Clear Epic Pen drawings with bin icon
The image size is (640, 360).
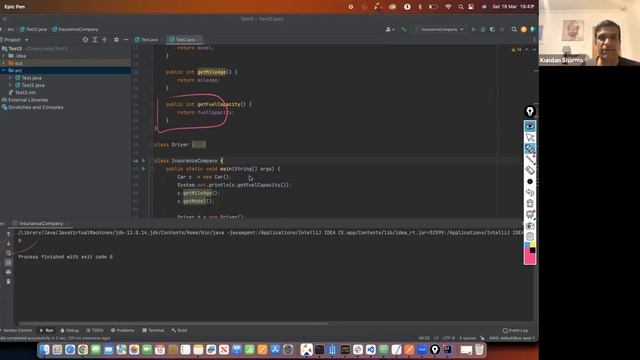pyautogui.click(x=530, y=204)
